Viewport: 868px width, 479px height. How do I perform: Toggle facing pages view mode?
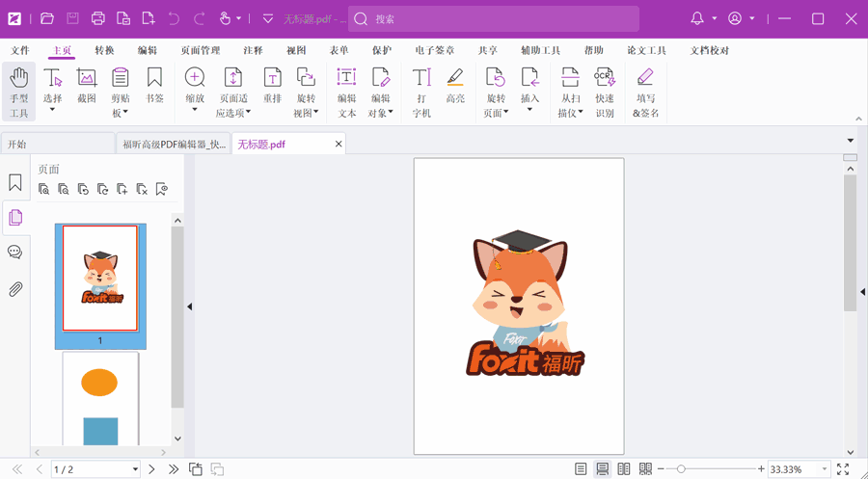tap(624, 469)
